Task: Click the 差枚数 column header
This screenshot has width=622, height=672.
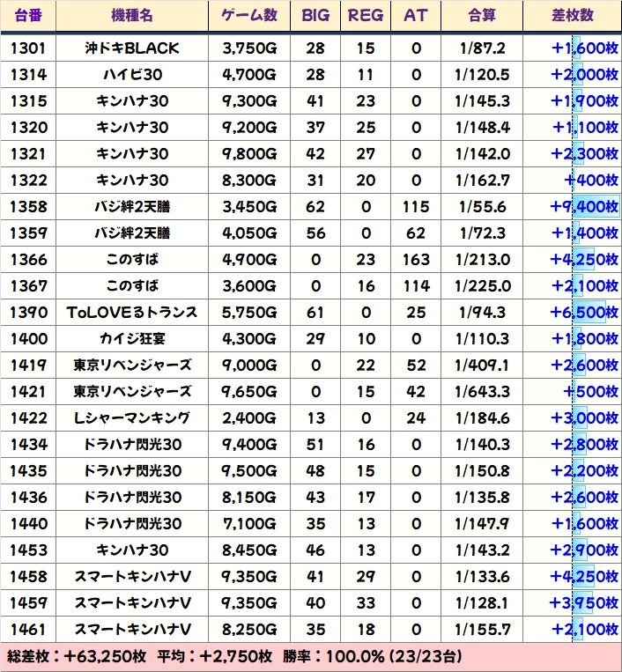Action: [x=572, y=16]
